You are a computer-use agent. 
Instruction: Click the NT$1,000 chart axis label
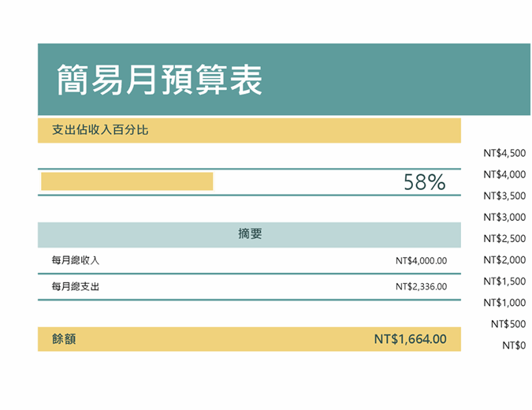[x=504, y=302]
